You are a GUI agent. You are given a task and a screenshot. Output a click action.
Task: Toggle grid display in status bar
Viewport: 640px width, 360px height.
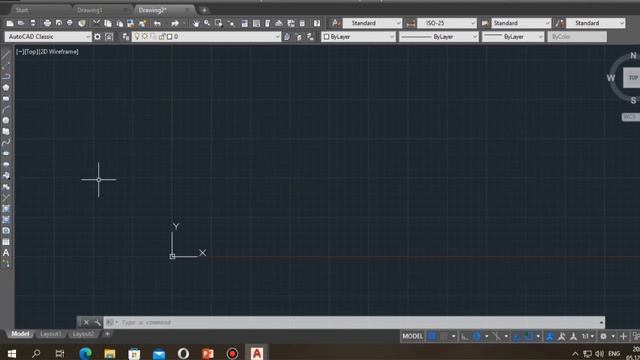432,336
